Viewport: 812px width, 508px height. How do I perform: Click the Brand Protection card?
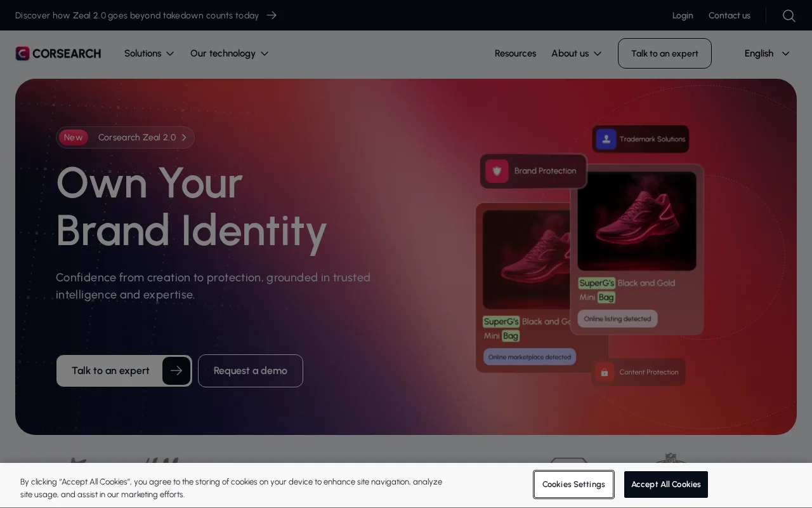pyautogui.click(x=534, y=171)
